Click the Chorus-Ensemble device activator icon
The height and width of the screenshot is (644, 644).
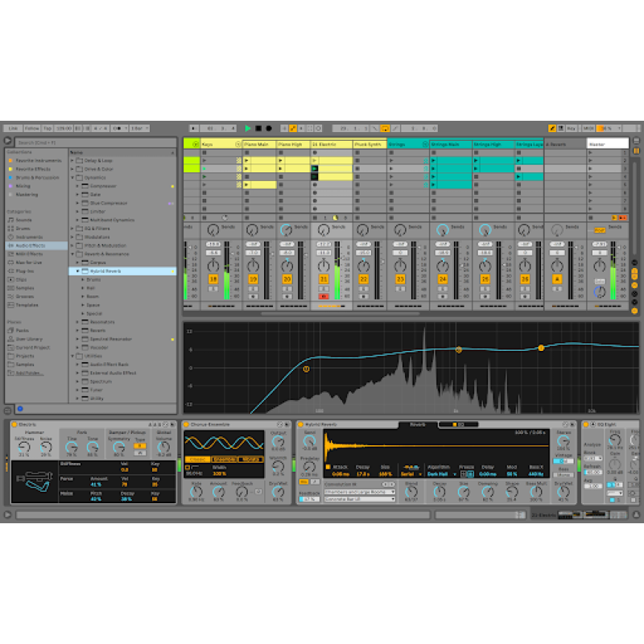tap(186, 423)
